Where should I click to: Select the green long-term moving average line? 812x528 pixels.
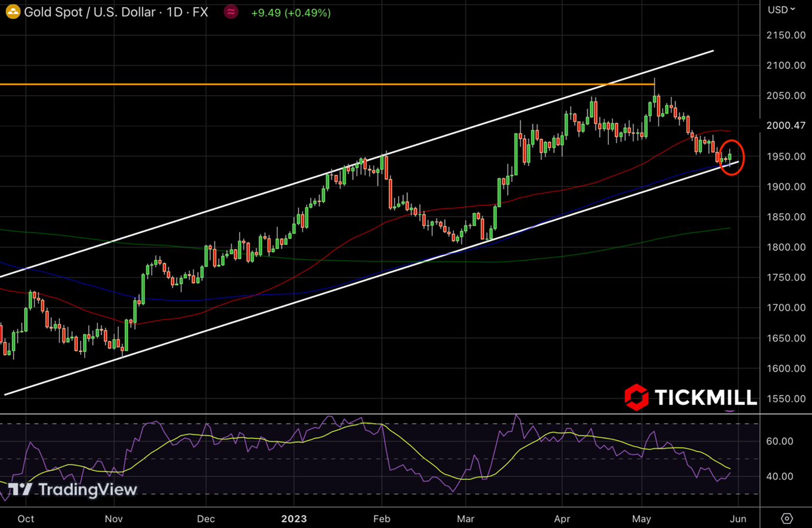[x=365, y=260]
